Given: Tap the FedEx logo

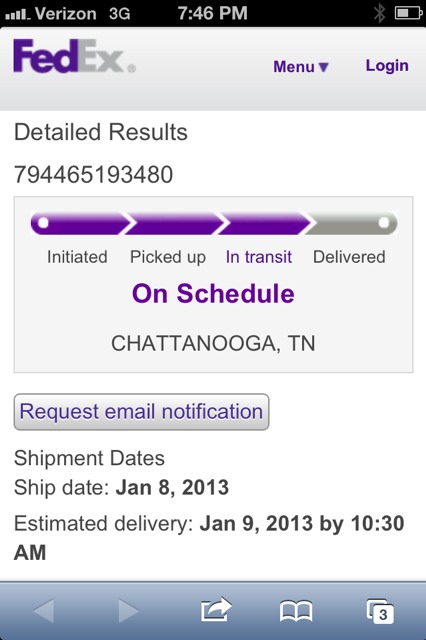Looking at the screenshot, I should tap(74, 56).
